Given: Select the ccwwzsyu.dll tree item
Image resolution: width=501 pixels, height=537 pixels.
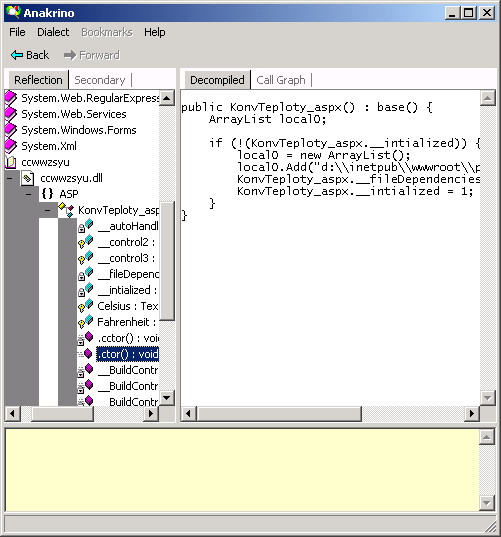Looking at the screenshot, I should (71, 178).
